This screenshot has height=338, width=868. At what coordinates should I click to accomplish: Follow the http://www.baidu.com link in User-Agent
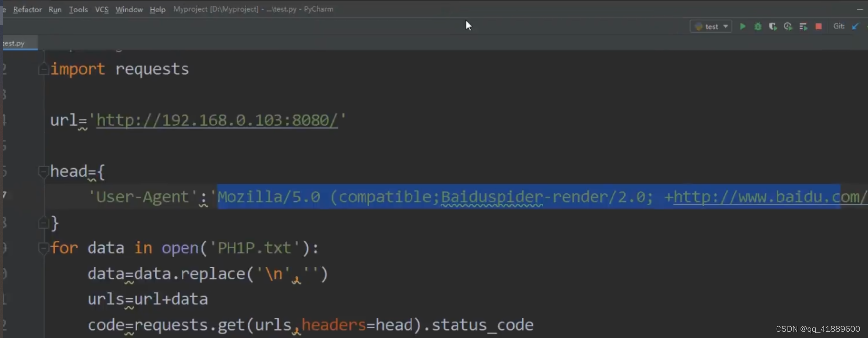(x=770, y=197)
